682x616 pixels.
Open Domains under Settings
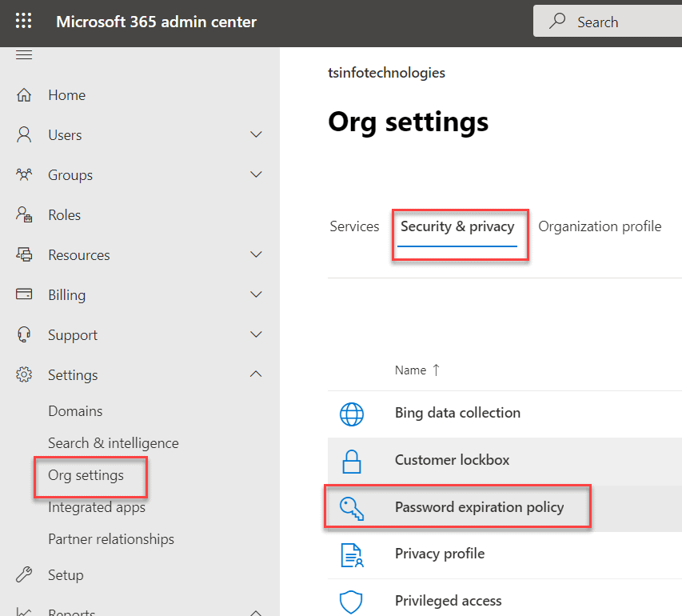point(76,411)
